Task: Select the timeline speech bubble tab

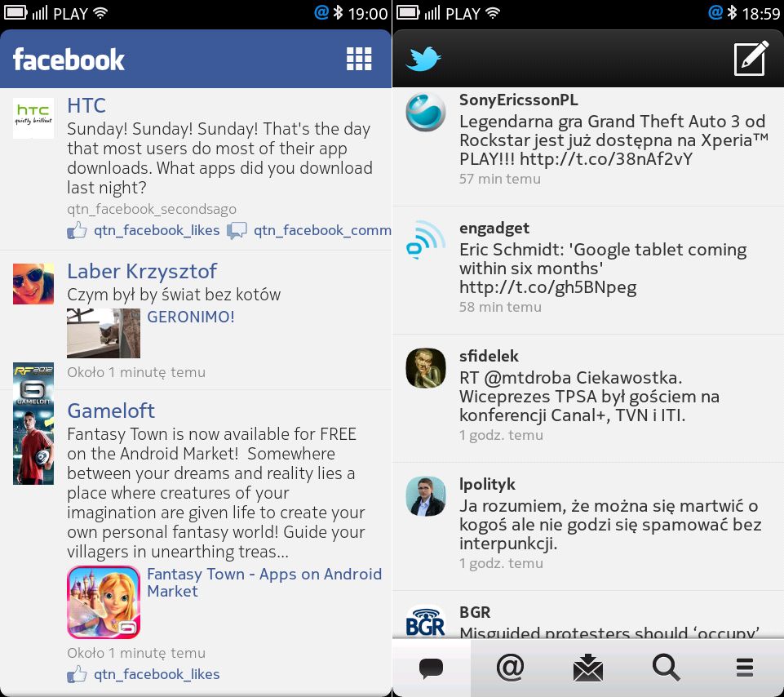Action: coord(431,668)
